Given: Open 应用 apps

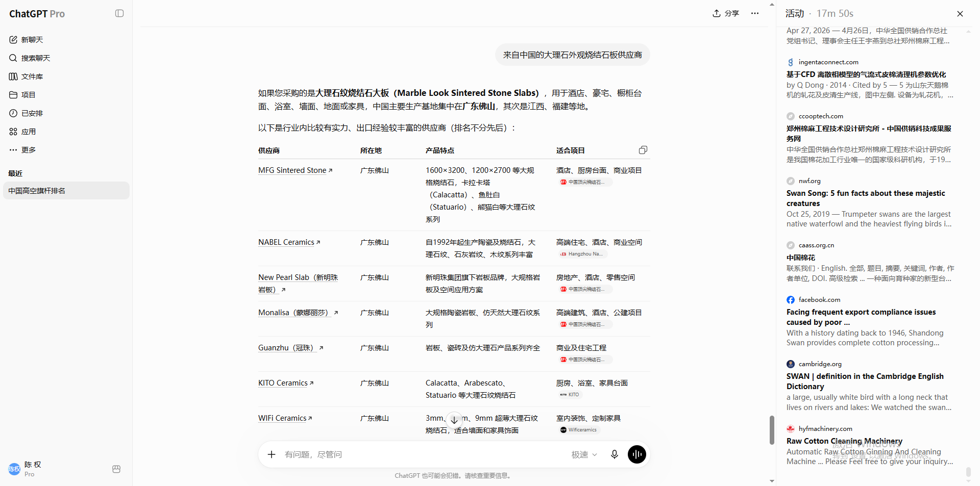Looking at the screenshot, I should click(66, 132).
